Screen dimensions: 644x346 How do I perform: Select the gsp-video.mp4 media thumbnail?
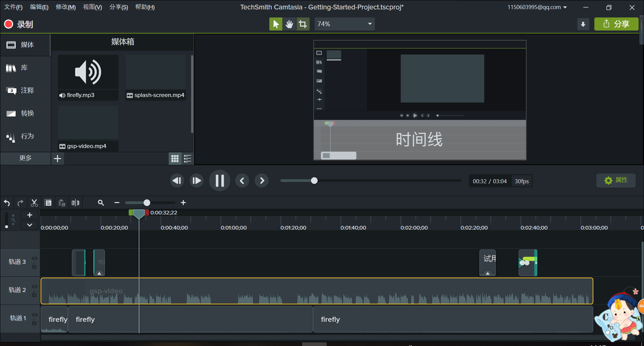(88, 129)
